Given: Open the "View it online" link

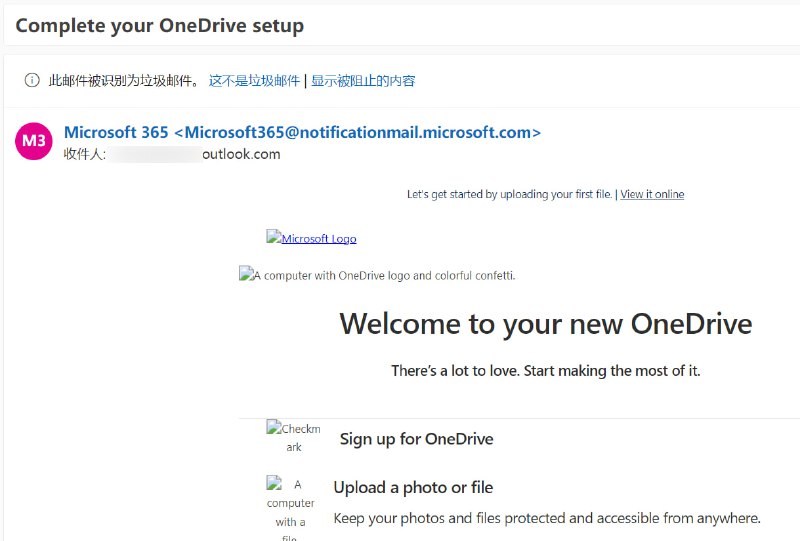Looking at the screenshot, I should pos(652,194).
